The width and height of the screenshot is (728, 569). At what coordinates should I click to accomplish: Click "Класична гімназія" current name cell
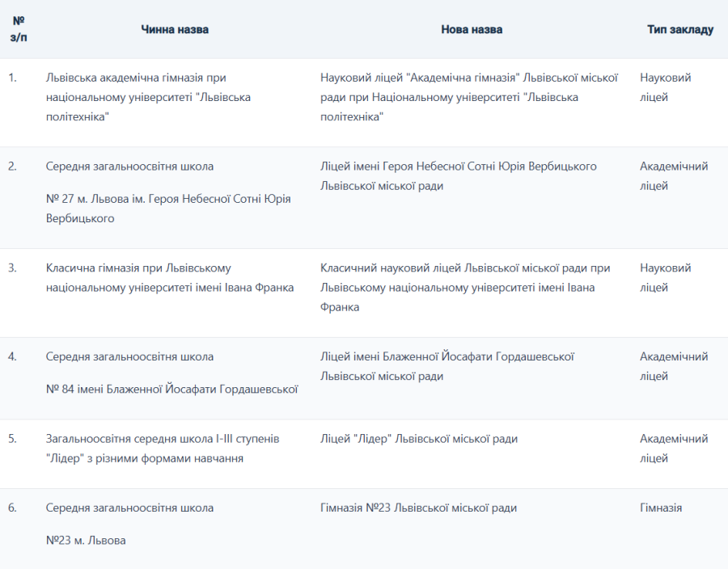[170, 277]
